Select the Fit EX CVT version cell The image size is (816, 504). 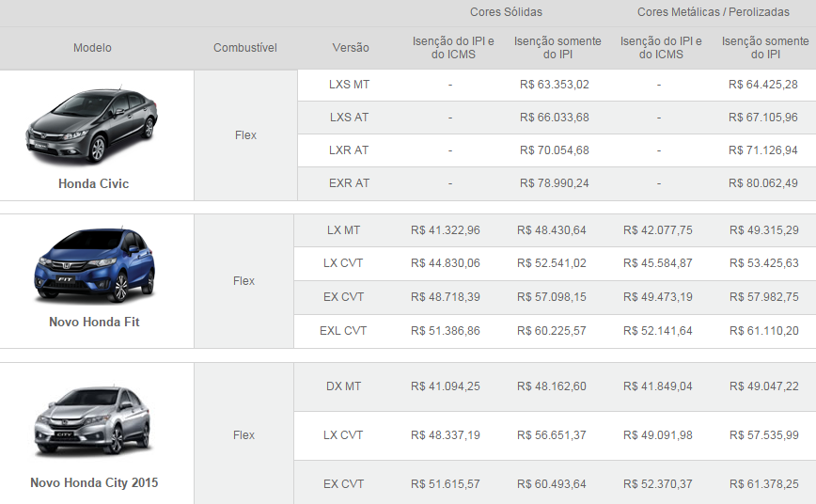tap(343, 297)
